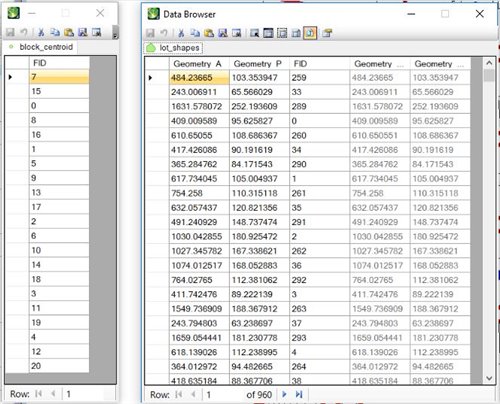Select FID 16 in block_centroid table

click(x=59, y=134)
